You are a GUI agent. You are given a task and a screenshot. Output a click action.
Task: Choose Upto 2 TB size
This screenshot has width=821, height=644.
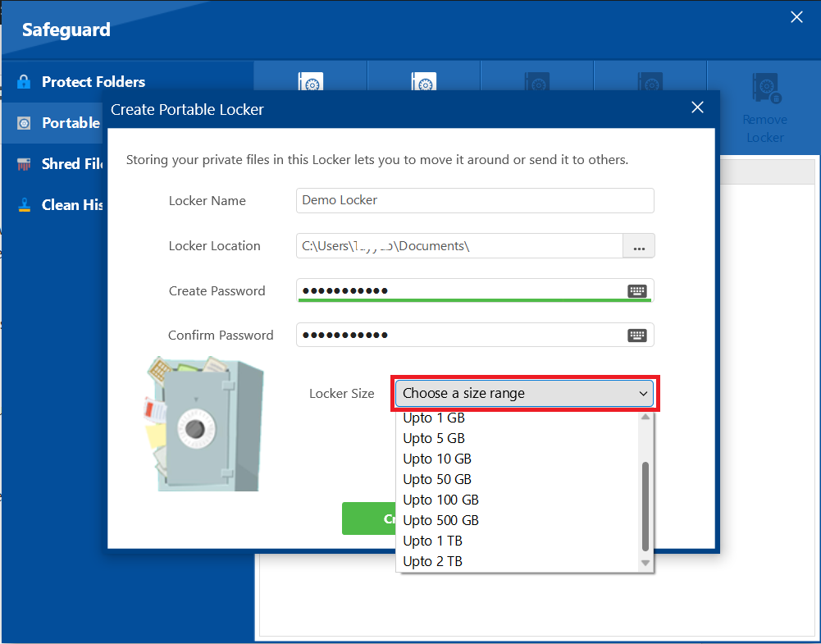click(x=518, y=561)
